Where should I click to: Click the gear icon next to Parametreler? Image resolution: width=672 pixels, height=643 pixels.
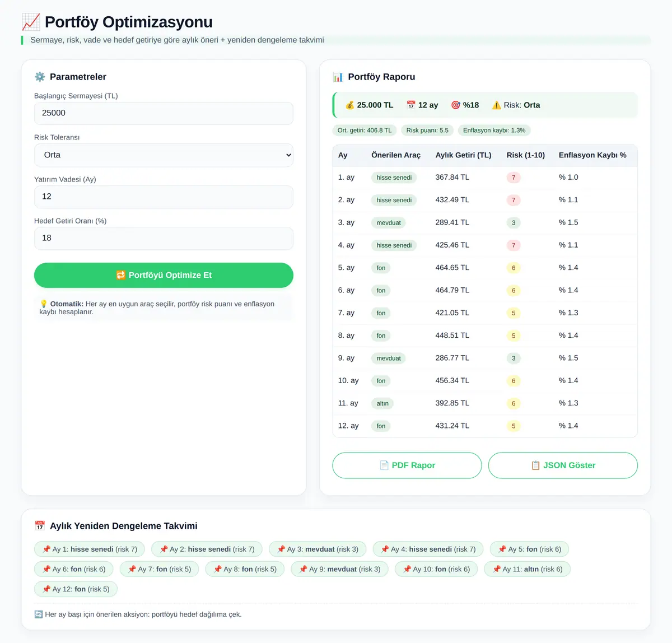click(x=40, y=77)
